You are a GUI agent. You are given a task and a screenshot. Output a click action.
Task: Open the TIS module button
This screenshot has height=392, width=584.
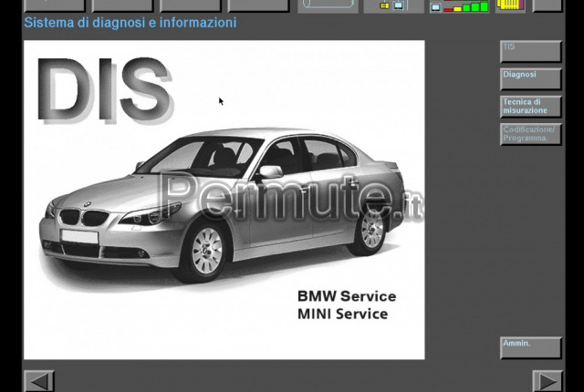[x=530, y=51]
